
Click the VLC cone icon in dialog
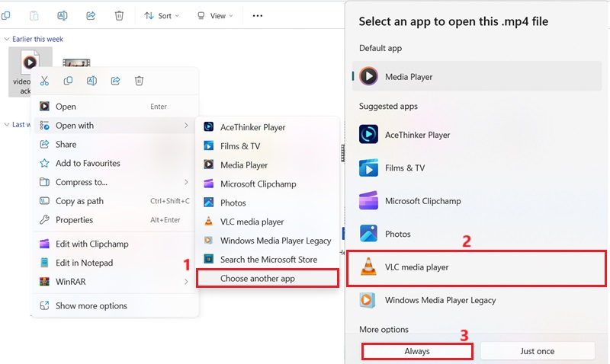point(368,267)
